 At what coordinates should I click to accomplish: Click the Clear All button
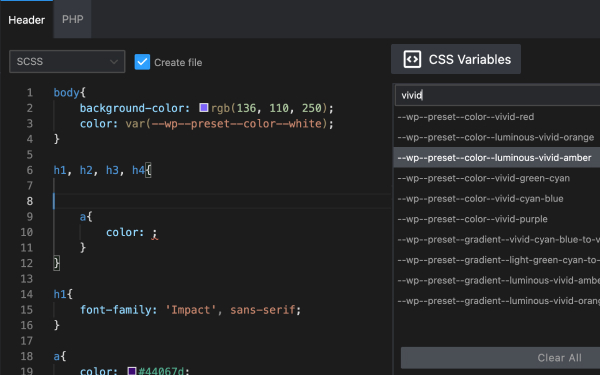[x=501, y=358]
